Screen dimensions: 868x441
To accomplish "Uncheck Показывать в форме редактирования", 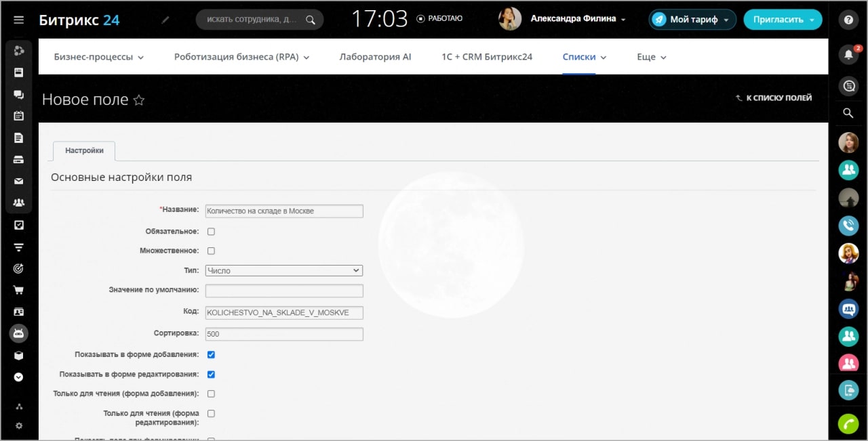I will point(211,374).
